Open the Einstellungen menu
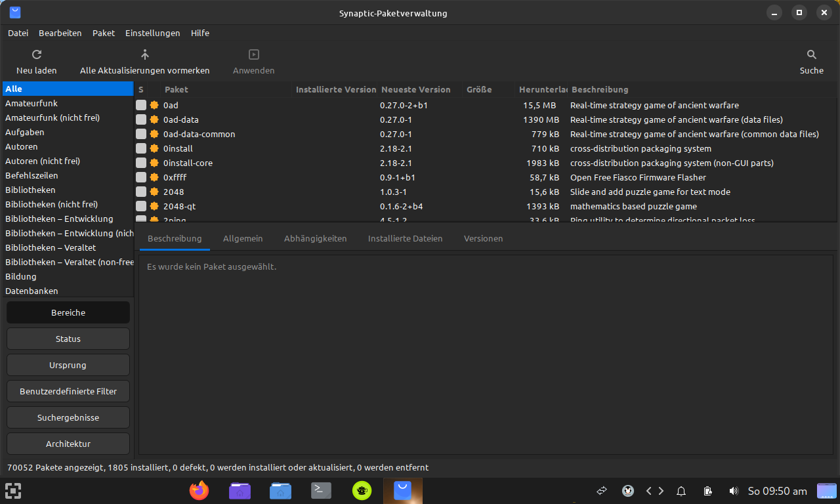 (x=152, y=33)
